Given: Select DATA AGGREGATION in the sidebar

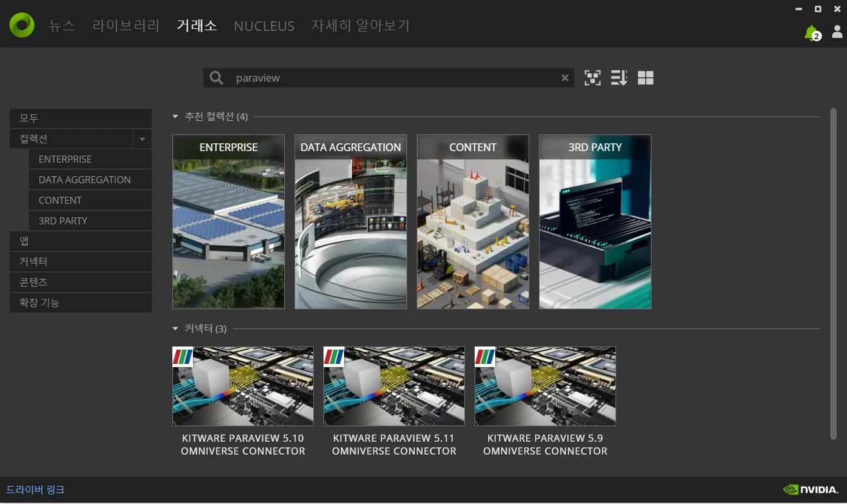Looking at the screenshot, I should 90,180.
